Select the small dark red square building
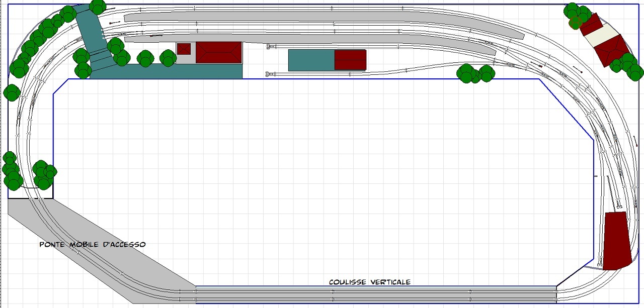The image size is (644, 308). 184,49
